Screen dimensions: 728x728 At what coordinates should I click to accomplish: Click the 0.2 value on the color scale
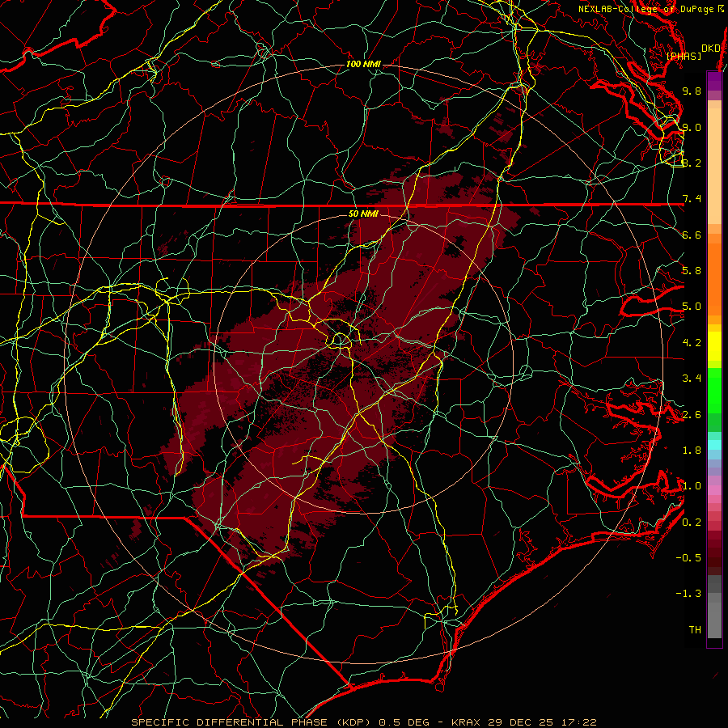[x=692, y=523]
